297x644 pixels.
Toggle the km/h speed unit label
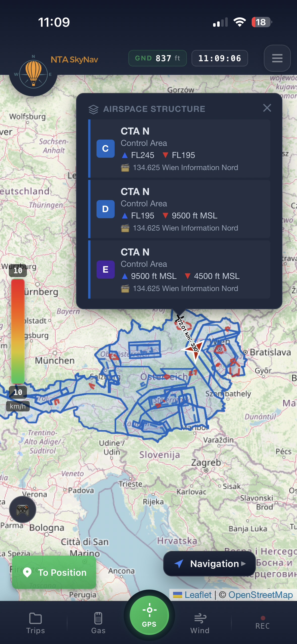pos(18,406)
